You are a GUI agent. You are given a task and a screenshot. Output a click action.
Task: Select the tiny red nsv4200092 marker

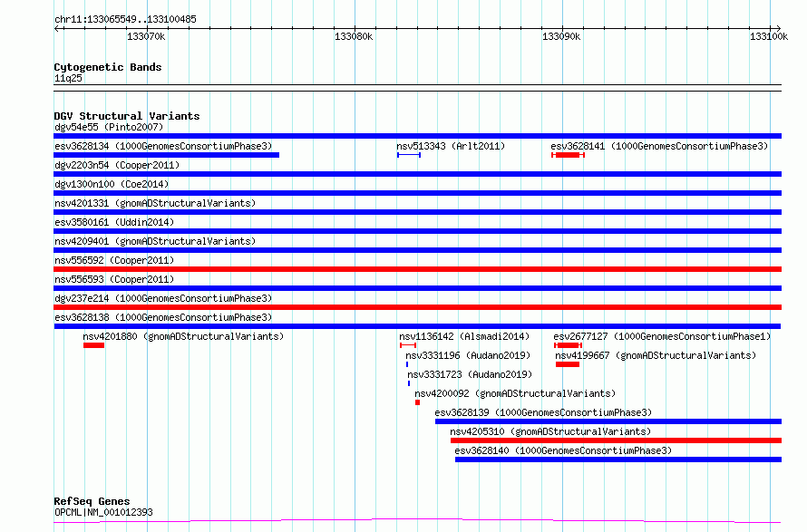[x=417, y=402]
